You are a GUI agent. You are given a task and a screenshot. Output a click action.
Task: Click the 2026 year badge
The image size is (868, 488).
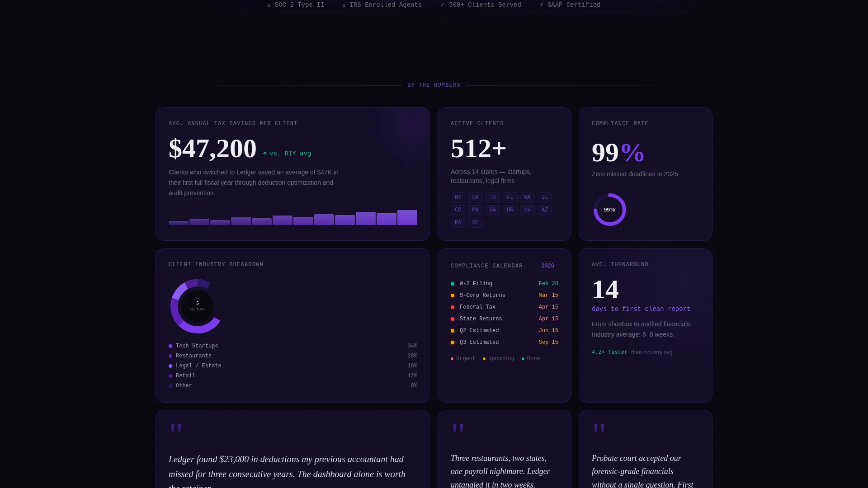click(x=547, y=266)
